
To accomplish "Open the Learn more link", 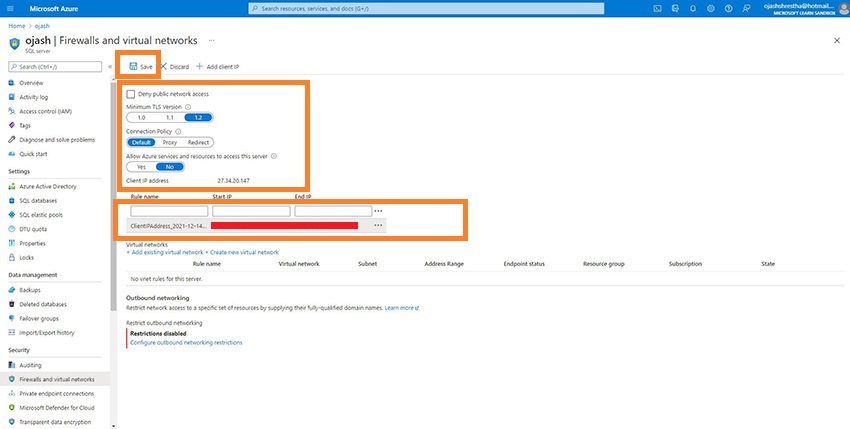I will 402,308.
